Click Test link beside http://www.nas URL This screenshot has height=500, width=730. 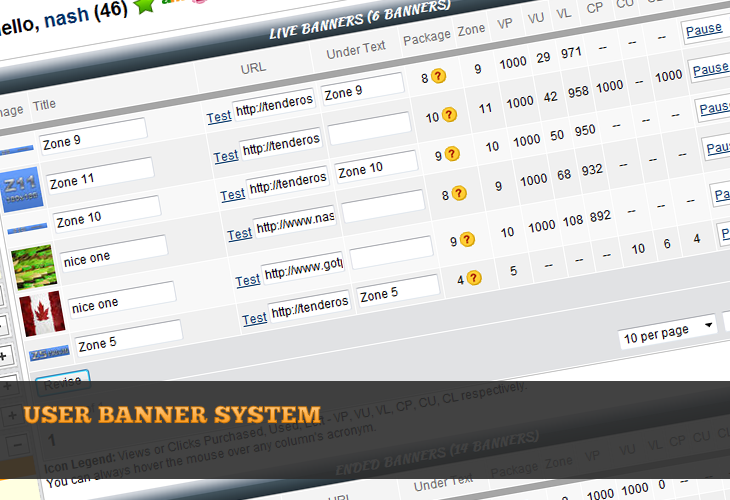pyautogui.click(x=239, y=233)
